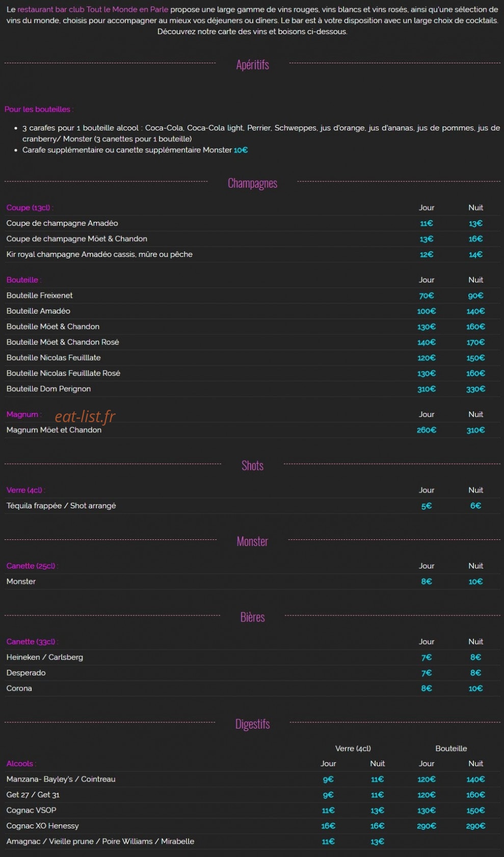Select the Cognac XO Henessy row
The width and height of the screenshot is (504, 857).
coord(252,826)
